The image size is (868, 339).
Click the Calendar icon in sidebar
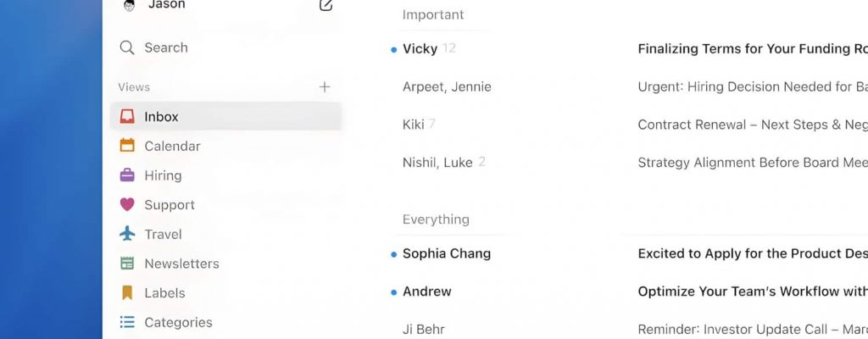pos(127,146)
